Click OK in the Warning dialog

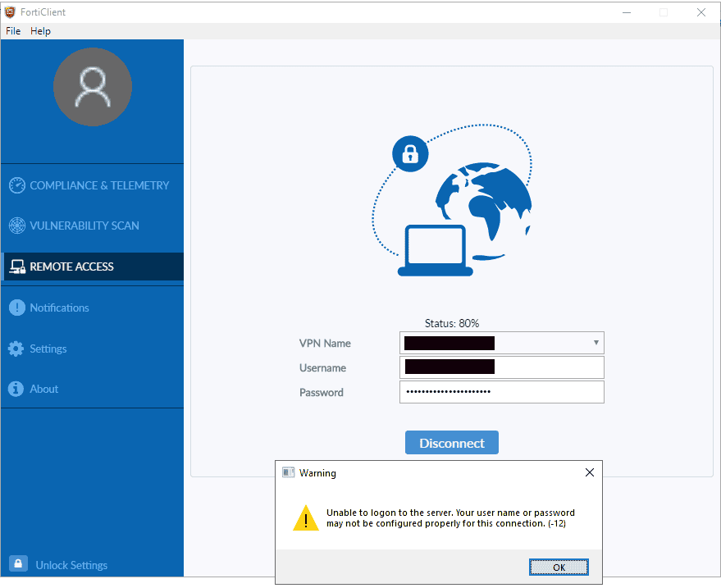(x=558, y=567)
